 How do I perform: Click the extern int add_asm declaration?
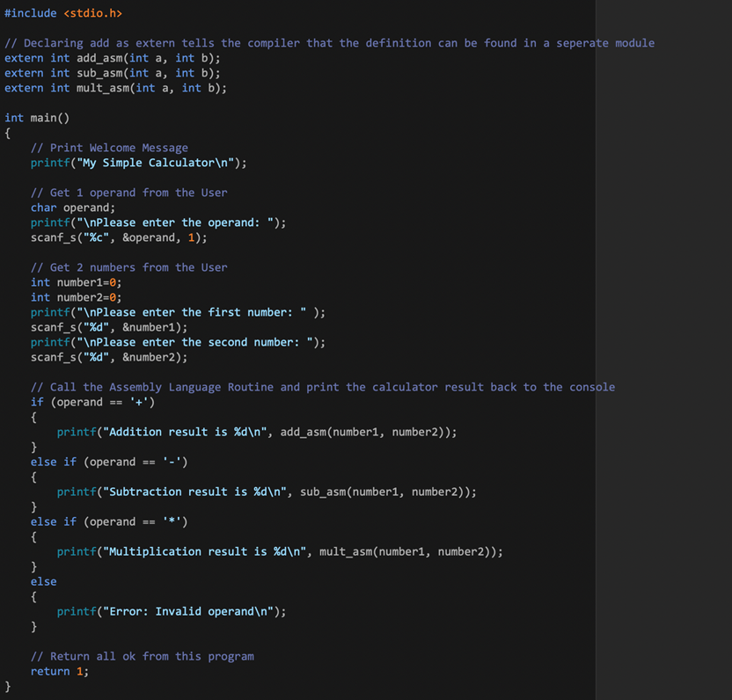[113, 58]
